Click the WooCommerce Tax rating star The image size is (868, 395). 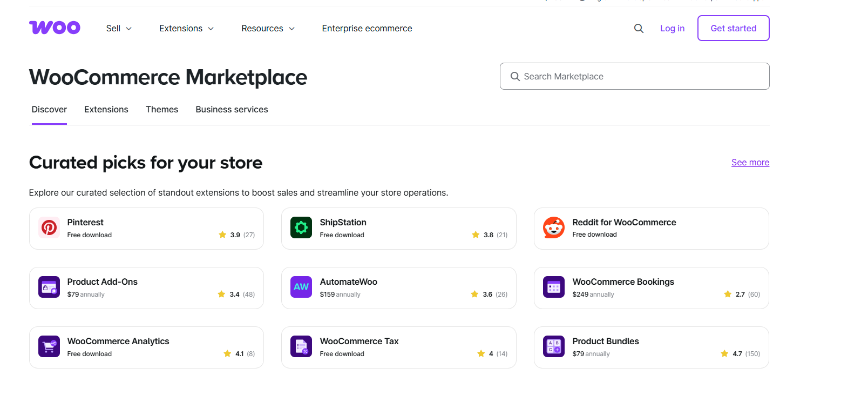481,353
